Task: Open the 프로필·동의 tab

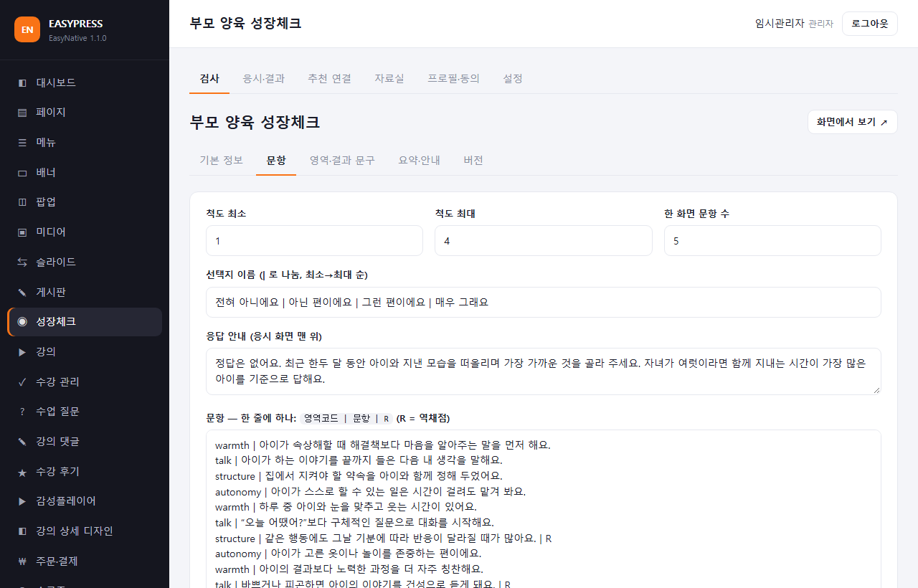Action: tap(454, 79)
